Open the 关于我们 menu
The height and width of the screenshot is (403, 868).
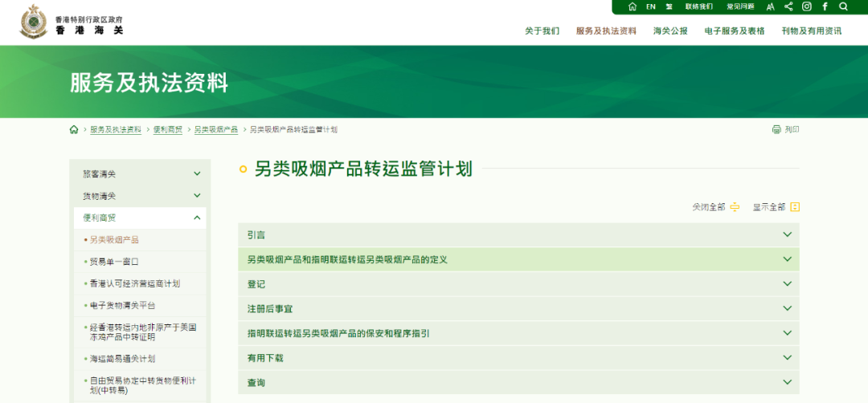point(542,31)
